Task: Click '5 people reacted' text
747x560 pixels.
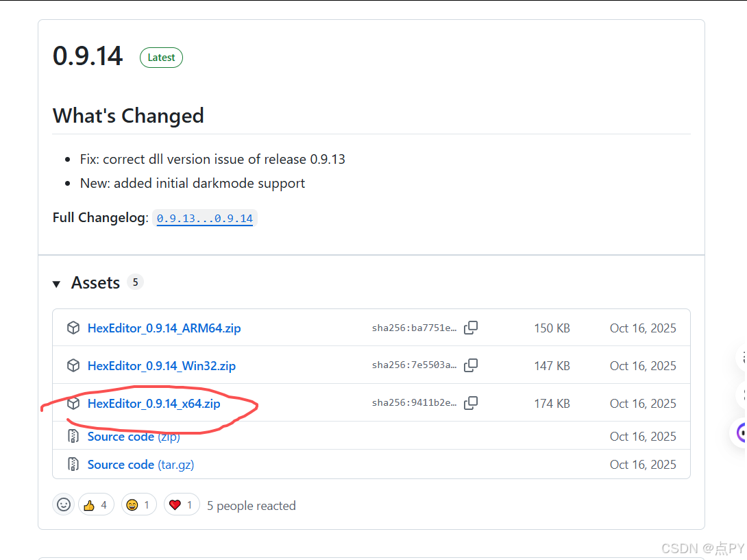Action: 251,505
